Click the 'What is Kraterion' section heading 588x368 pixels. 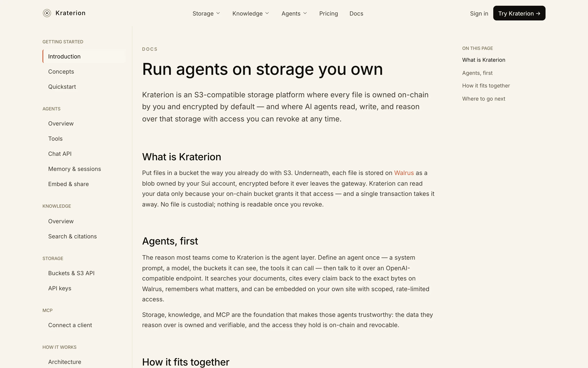point(182,157)
